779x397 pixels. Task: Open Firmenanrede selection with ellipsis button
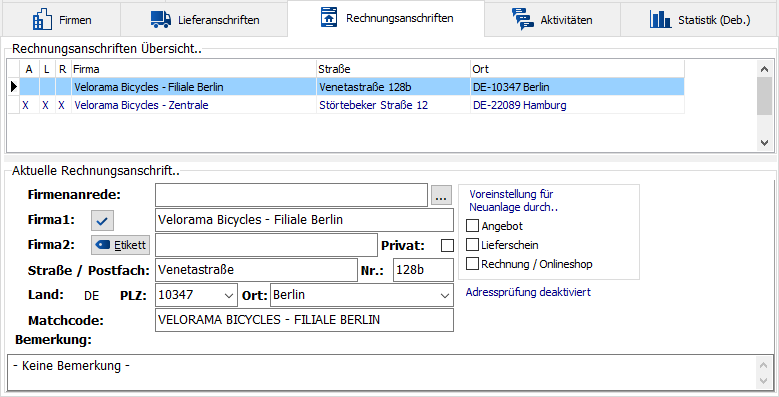click(x=441, y=195)
